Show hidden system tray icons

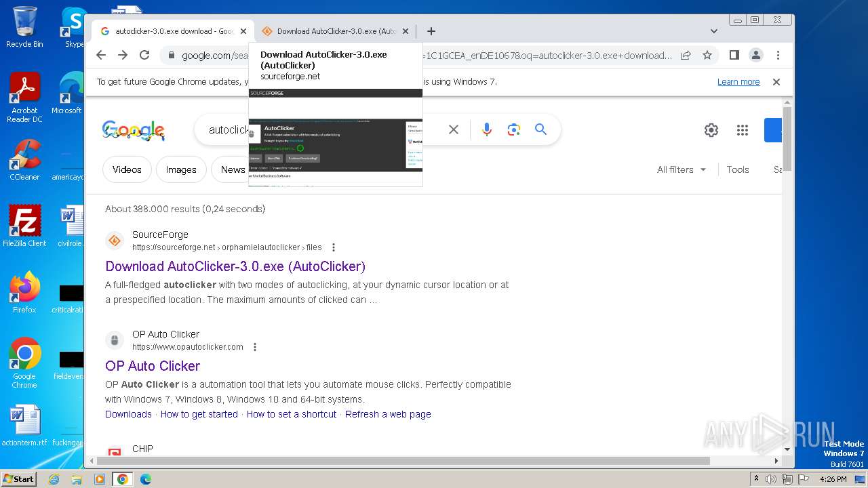[x=756, y=479]
